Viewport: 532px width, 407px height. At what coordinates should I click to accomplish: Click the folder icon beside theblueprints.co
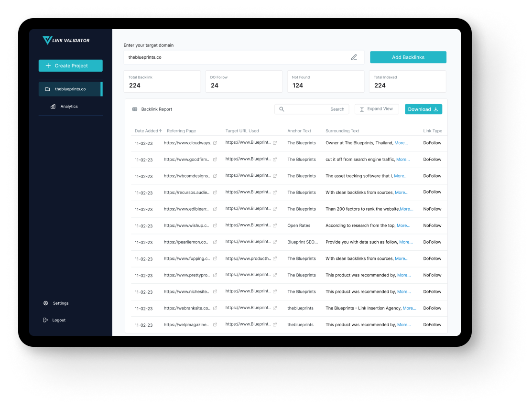(47, 89)
